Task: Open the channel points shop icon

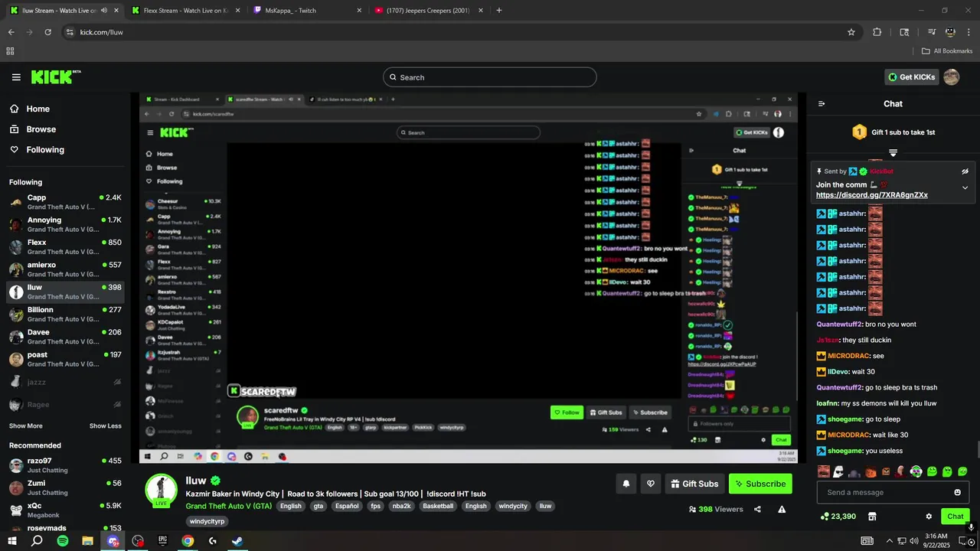Action: point(871,517)
